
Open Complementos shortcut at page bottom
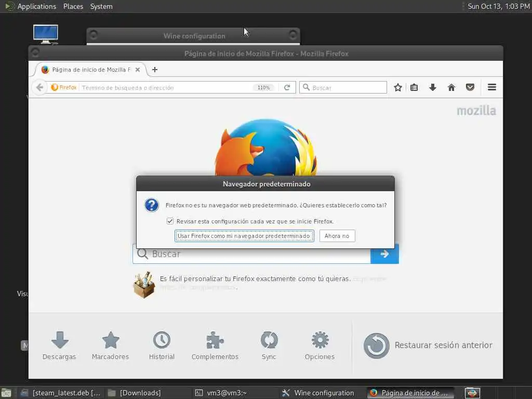(x=215, y=345)
